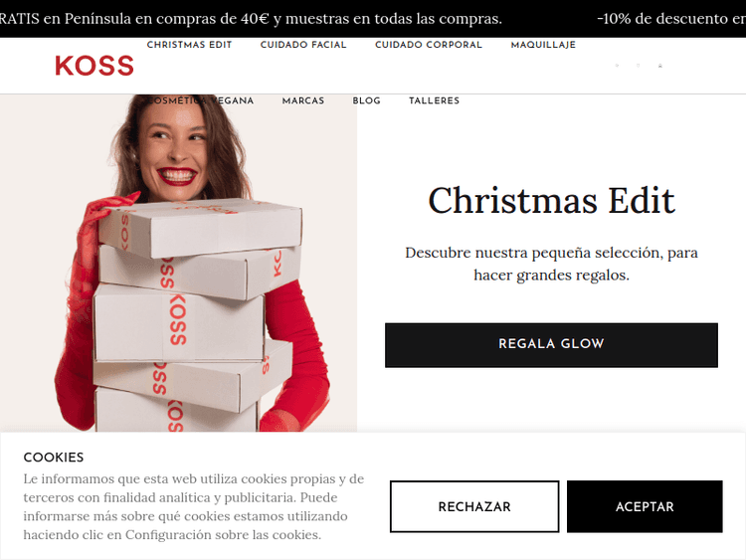Click the free shipping announcement banner
This screenshot has width=746, height=560.
[x=252, y=19]
